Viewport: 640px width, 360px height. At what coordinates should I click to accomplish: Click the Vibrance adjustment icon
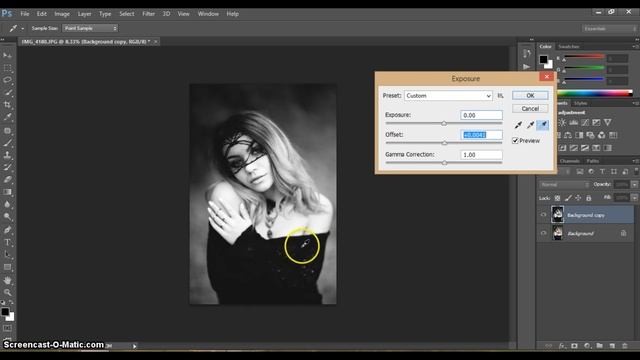tap(608, 122)
